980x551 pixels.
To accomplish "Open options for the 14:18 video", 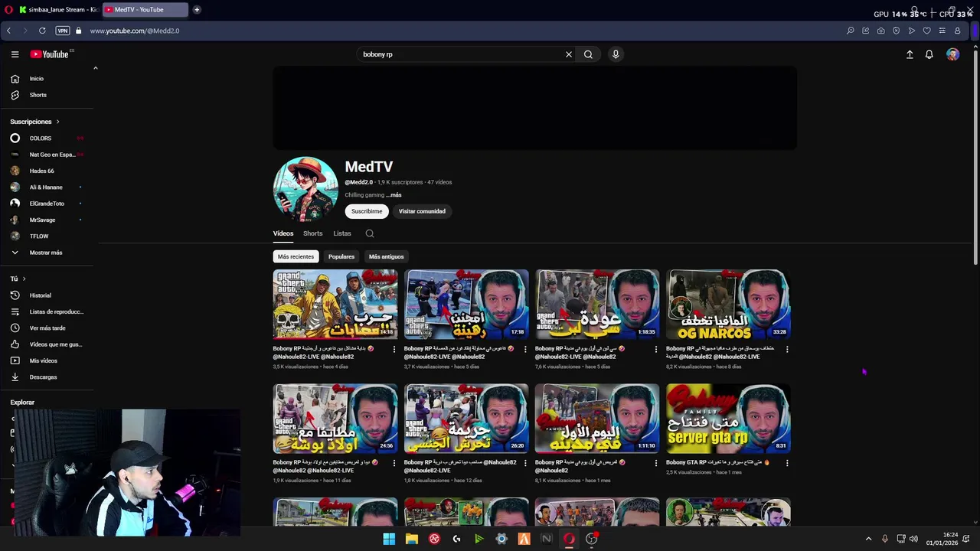I will pyautogui.click(x=394, y=349).
